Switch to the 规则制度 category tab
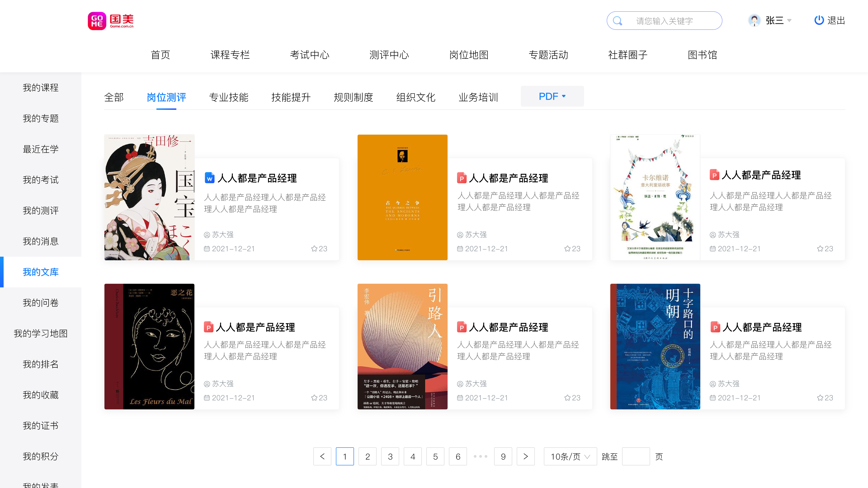The width and height of the screenshot is (868, 488). pos(354,97)
